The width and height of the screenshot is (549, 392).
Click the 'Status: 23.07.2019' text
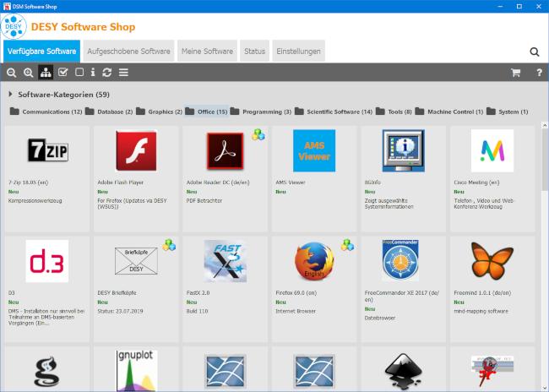coord(120,311)
